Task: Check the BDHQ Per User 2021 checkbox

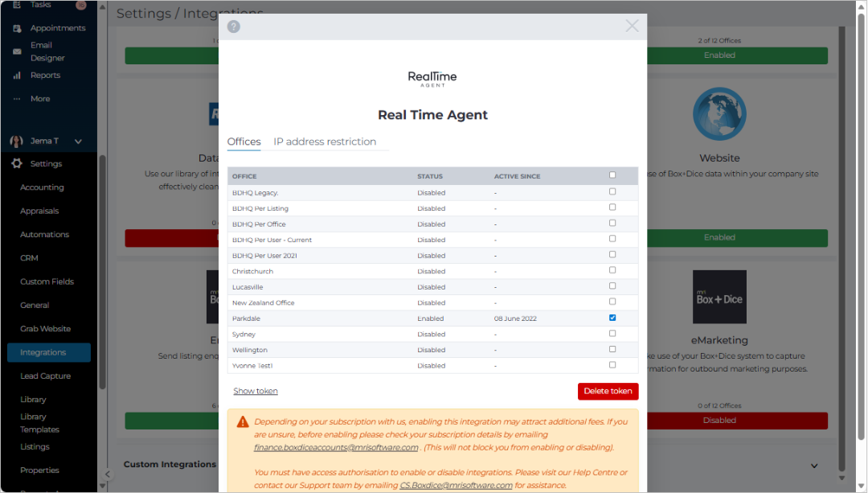Action: [x=612, y=255]
